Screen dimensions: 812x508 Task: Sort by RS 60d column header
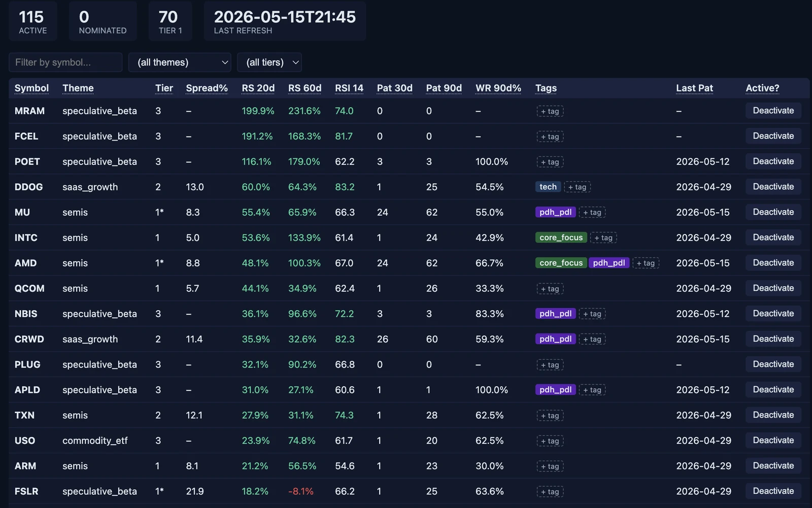[304, 88]
